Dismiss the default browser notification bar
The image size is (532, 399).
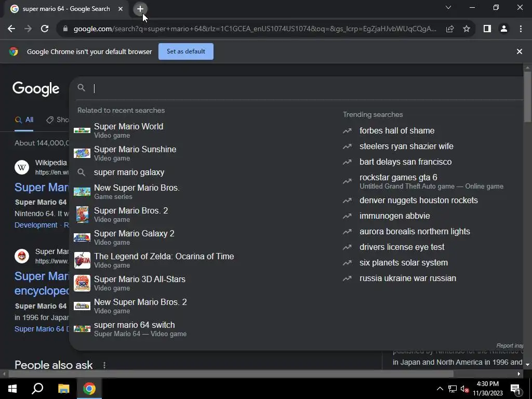[x=519, y=51]
